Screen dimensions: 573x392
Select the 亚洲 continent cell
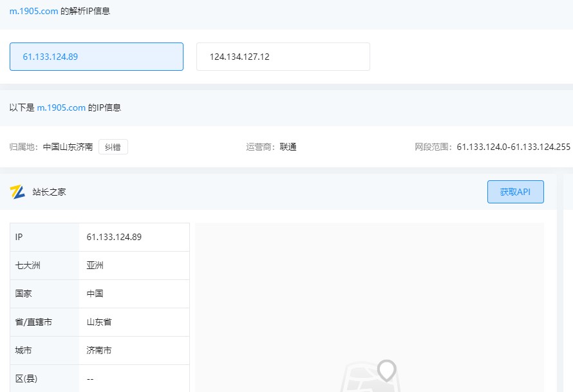click(x=95, y=266)
